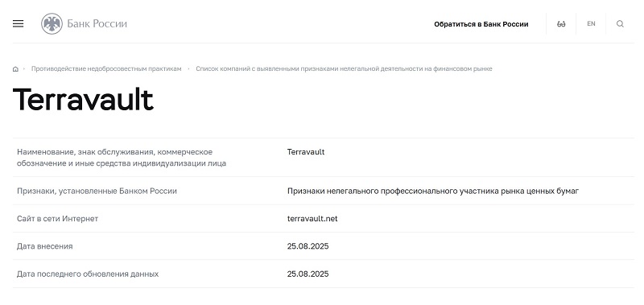Click the Дата последнего обновления данных value
644x305 pixels.
click(x=308, y=274)
